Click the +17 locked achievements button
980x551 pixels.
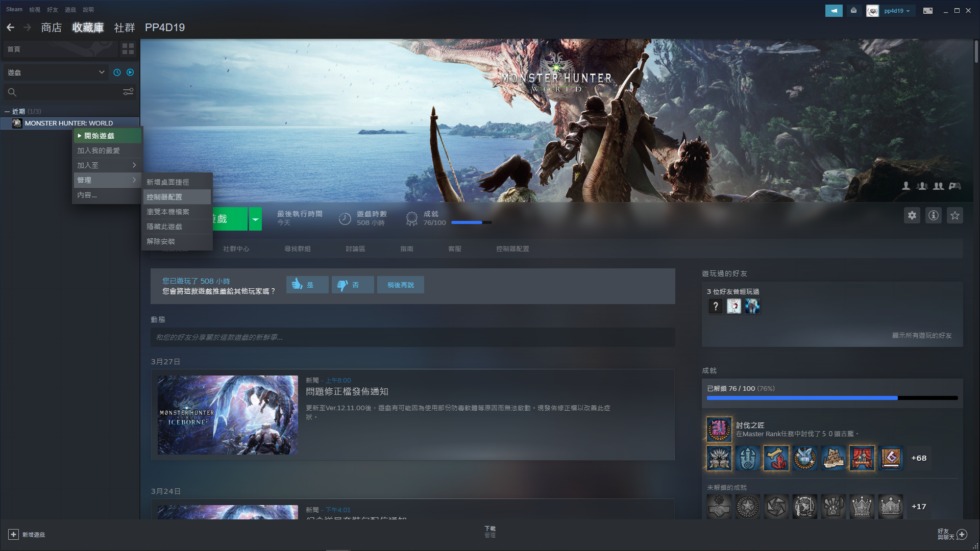(919, 507)
